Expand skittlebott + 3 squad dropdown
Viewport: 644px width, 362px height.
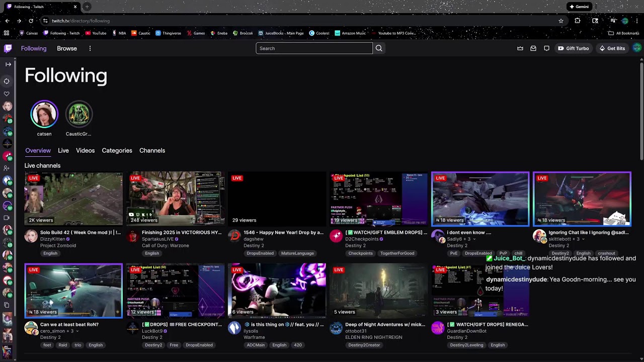(584, 239)
